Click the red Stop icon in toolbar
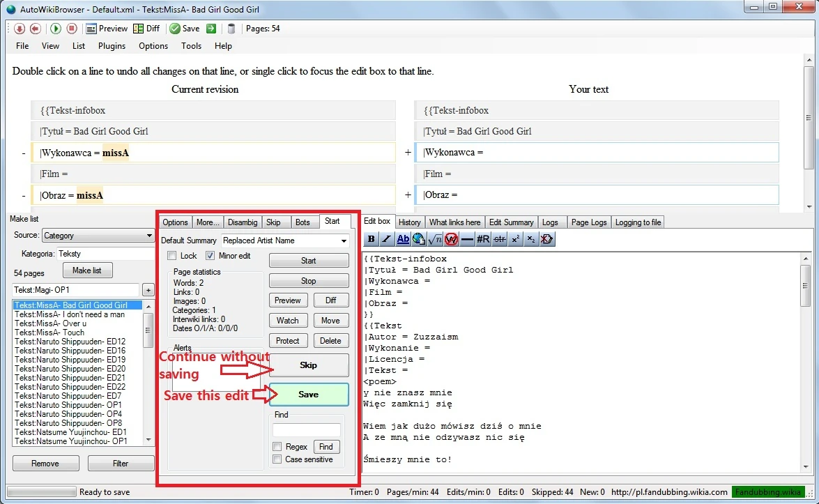819x504 pixels. point(72,29)
